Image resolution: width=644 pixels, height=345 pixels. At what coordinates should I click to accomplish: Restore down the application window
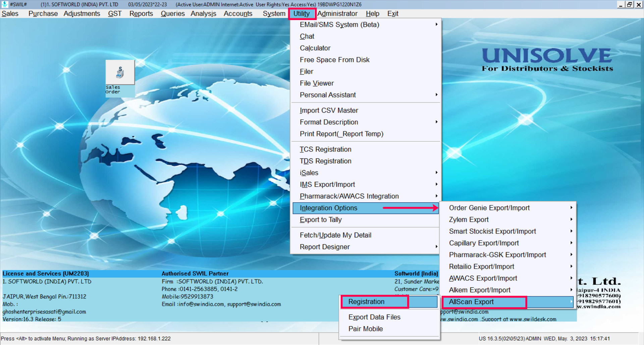point(630,4)
